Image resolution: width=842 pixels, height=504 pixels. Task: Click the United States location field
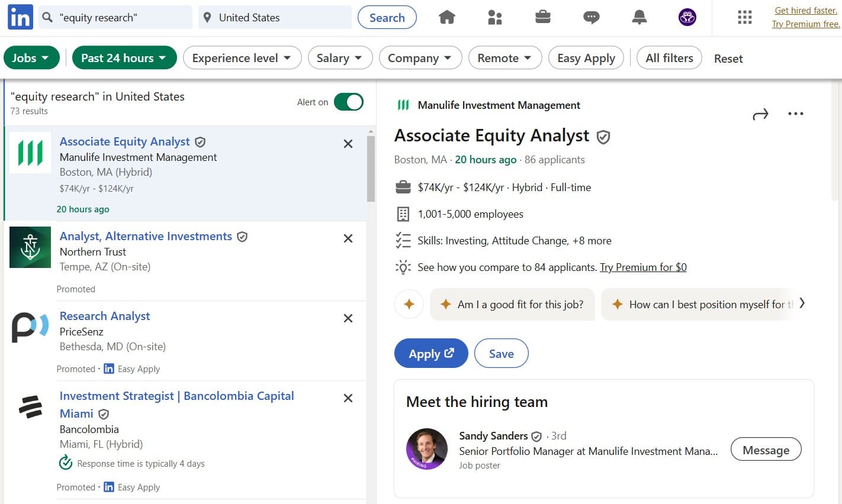(275, 18)
